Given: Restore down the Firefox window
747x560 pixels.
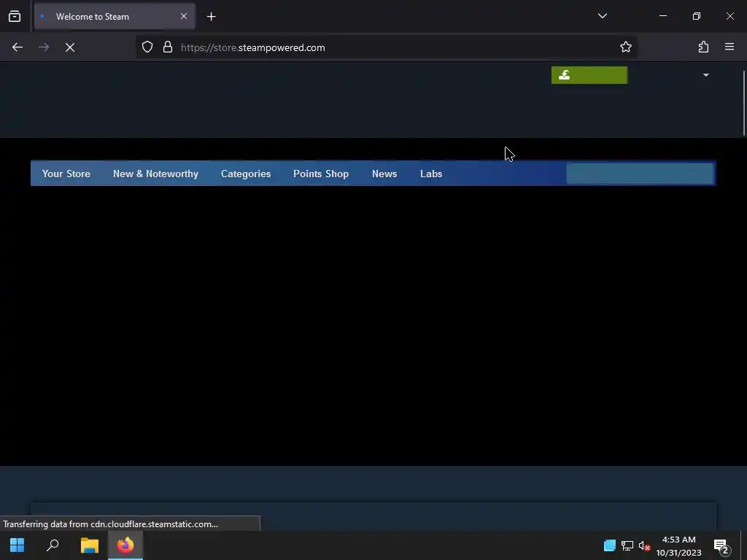Looking at the screenshot, I should [697, 16].
